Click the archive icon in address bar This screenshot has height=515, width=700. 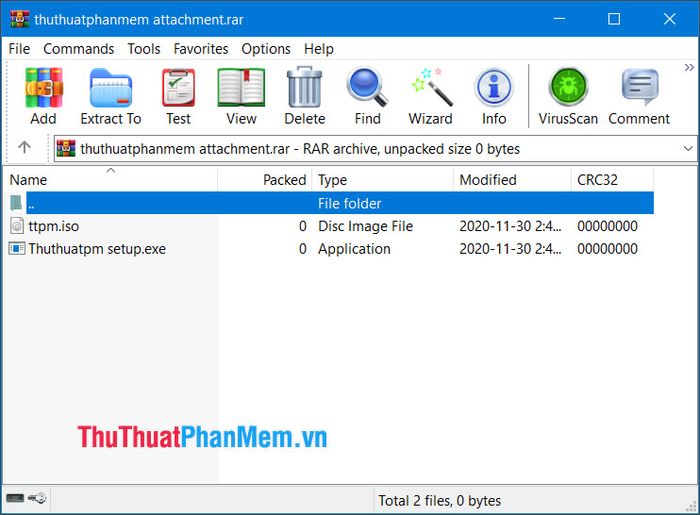point(66,149)
